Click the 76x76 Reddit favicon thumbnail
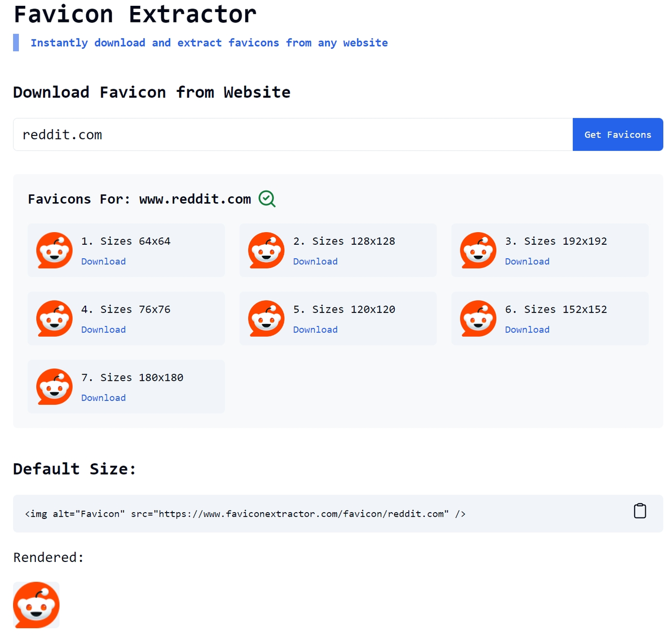The height and width of the screenshot is (635, 672). pos(54,318)
